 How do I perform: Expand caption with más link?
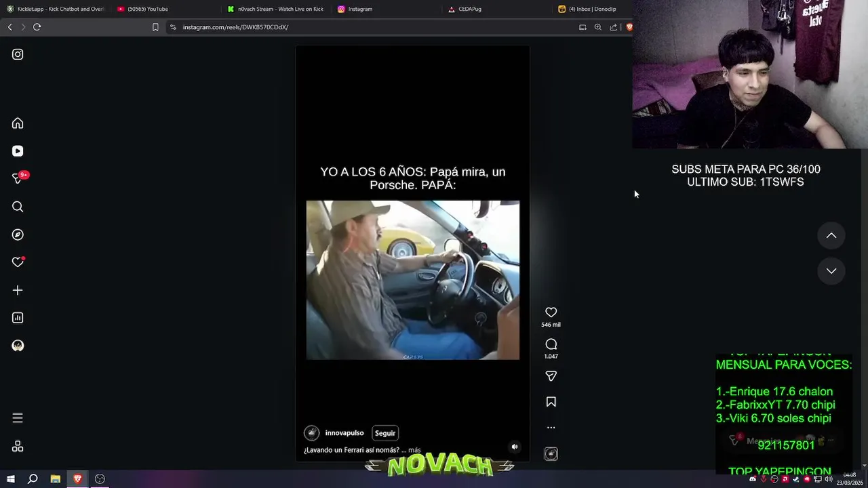tap(414, 450)
